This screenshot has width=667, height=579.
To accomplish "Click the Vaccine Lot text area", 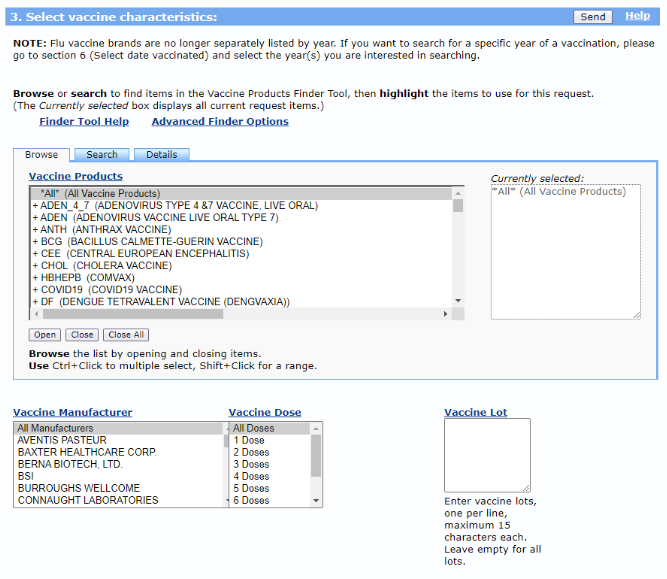I will [487, 455].
